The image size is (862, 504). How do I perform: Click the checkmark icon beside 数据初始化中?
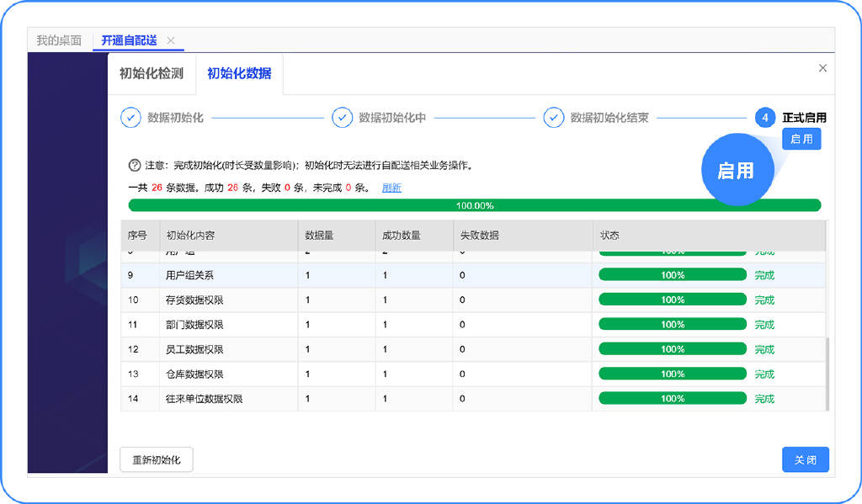tap(342, 118)
